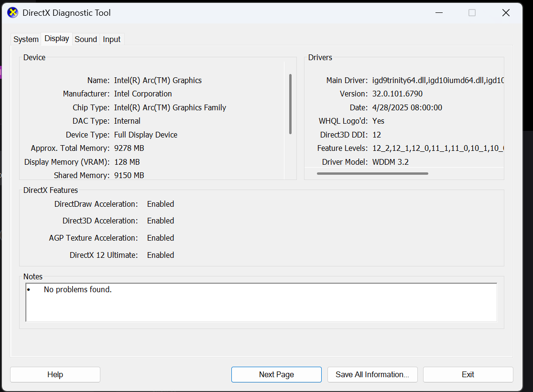Select the Display tab

[x=57, y=39]
